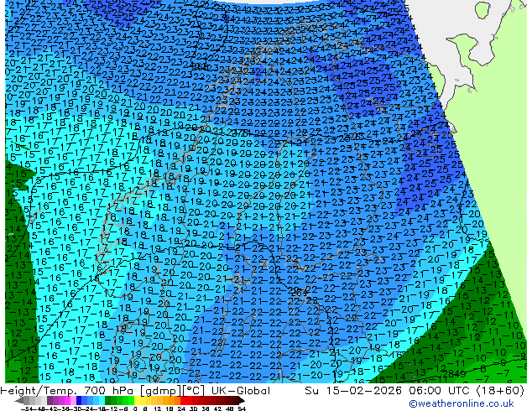Click the "Su 15-02-2026" date text
Viewport: 532px width, 411px height.
(x=354, y=391)
